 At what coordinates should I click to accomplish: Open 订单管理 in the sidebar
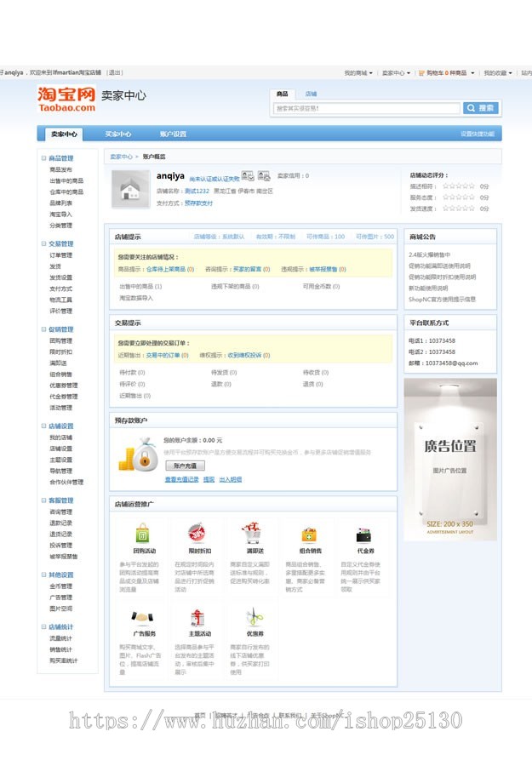pos(60,255)
